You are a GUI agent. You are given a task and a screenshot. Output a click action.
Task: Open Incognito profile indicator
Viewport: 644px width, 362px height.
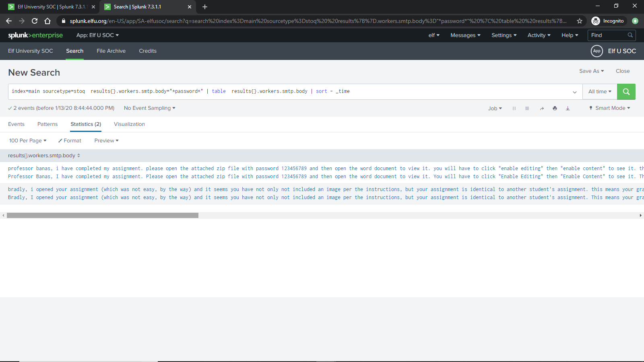point(608,21)
